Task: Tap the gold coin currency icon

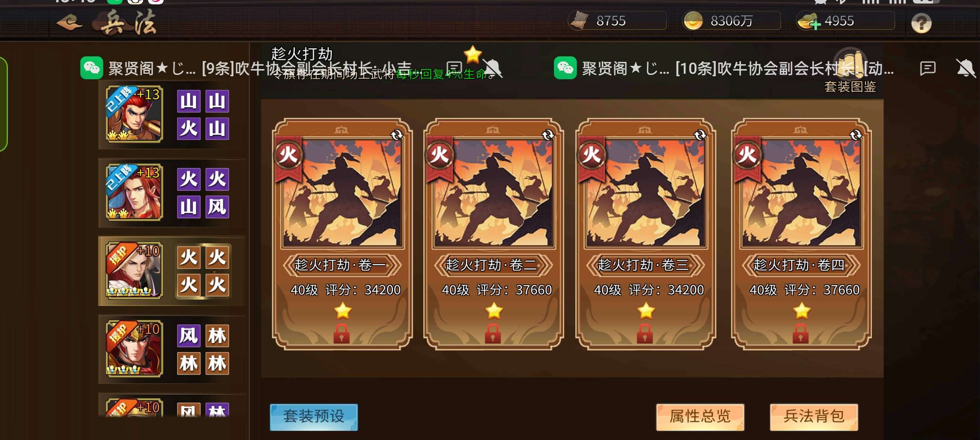Action: tap(693, 21)
